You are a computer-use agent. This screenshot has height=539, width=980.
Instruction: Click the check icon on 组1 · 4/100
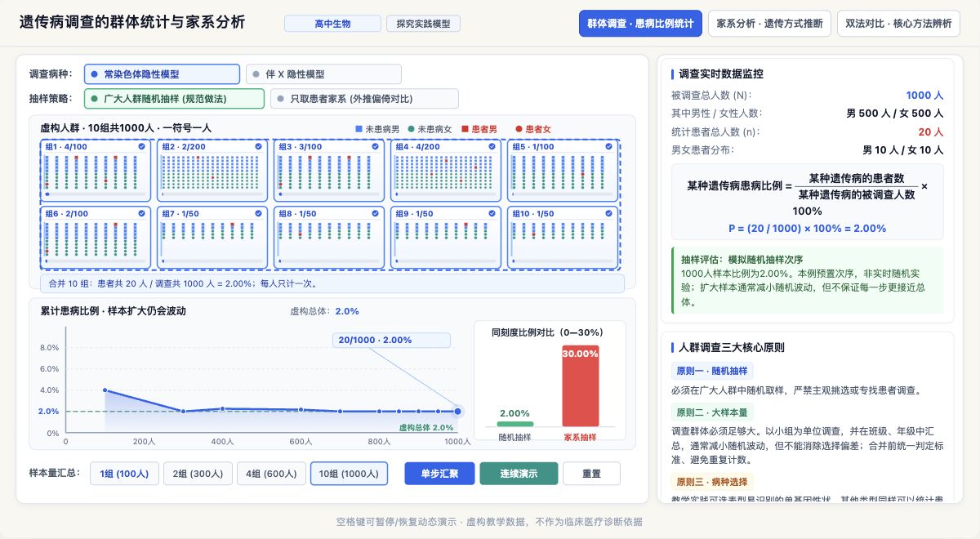pyautogui.click(x=142, y=146)
